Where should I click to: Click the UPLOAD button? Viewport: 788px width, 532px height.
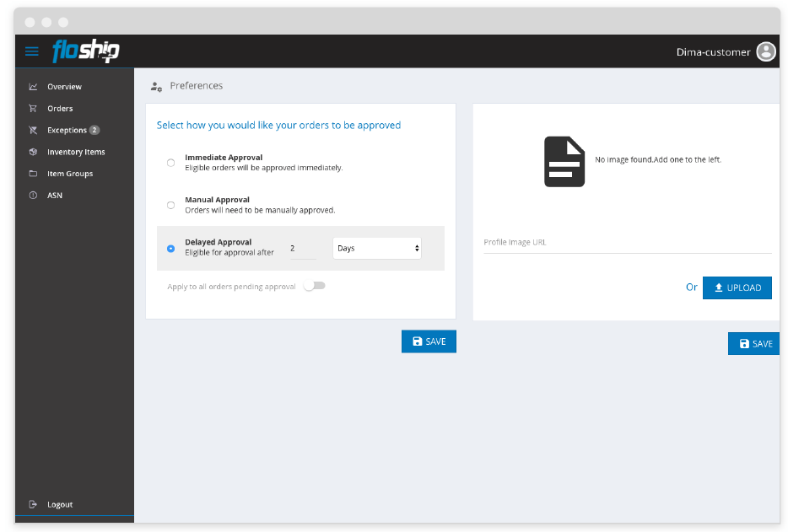(737, 287)
